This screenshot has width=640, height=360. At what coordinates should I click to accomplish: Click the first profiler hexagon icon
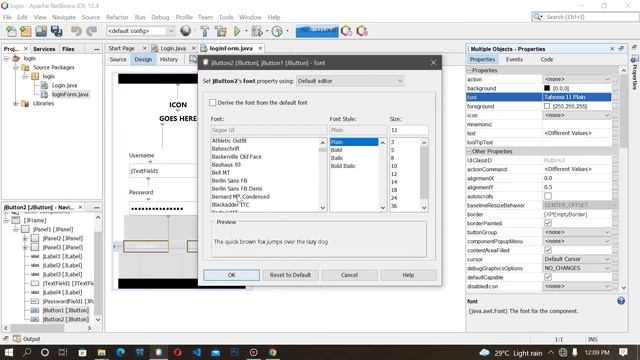coord(346,31)
